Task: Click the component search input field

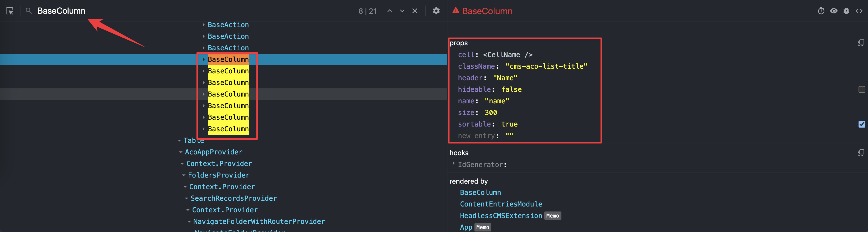Action: tap(195, 11)
